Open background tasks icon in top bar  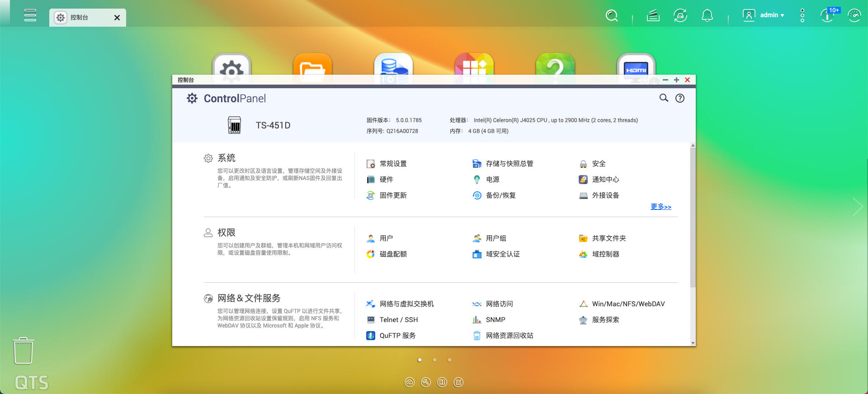click(x=653, y=16)
